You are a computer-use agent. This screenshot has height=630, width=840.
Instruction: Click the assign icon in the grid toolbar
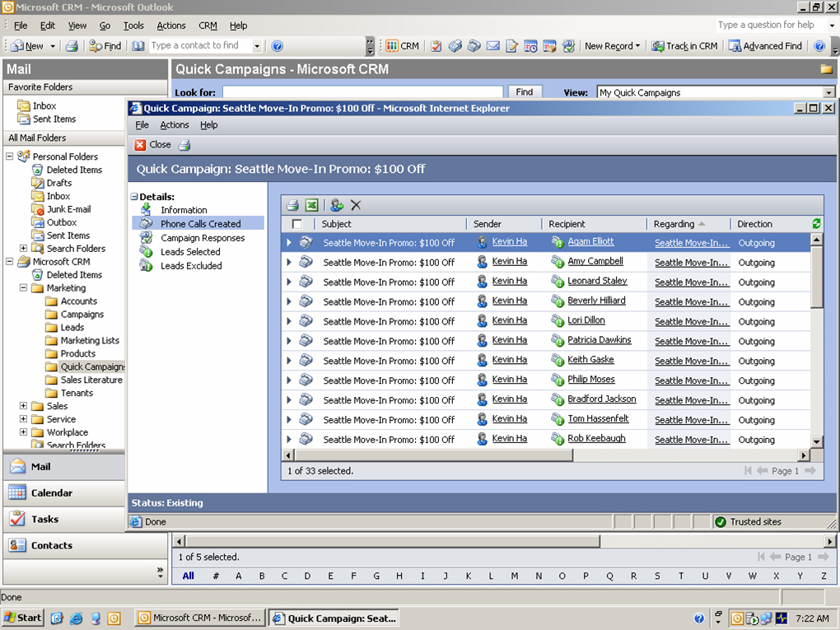tap(336, 205)
